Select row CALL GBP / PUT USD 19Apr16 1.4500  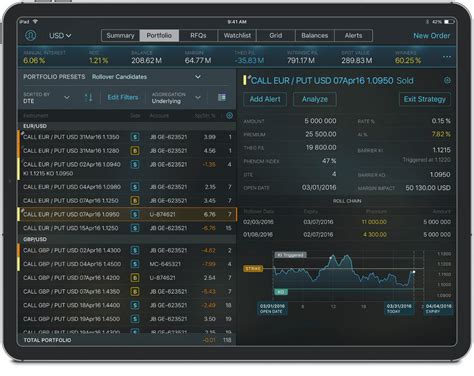click(127, 319)
